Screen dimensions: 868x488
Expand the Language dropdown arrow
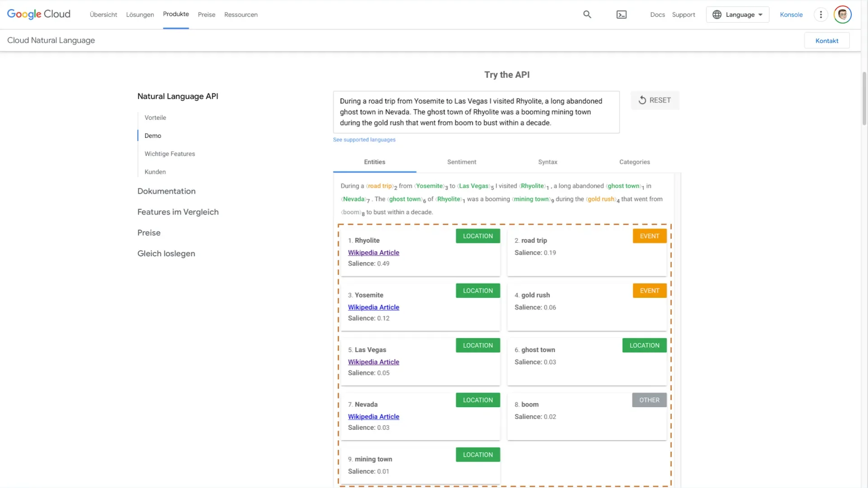(760, 14)
